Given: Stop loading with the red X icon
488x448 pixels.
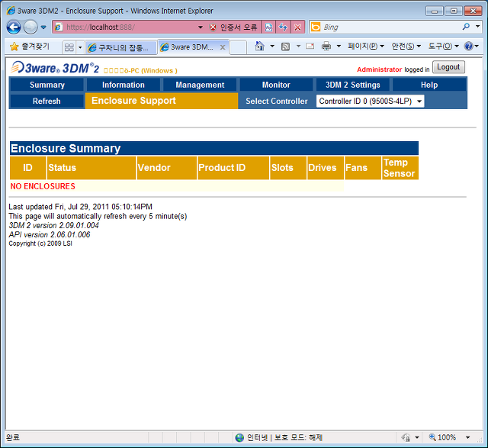Looking at the screenshot, I should [x=297, y=27].
